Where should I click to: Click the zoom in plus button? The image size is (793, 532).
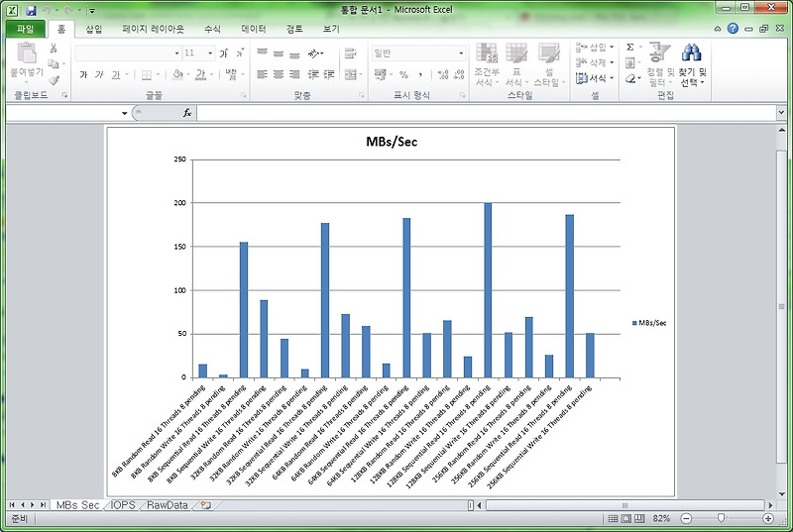[x=768, y=518]
